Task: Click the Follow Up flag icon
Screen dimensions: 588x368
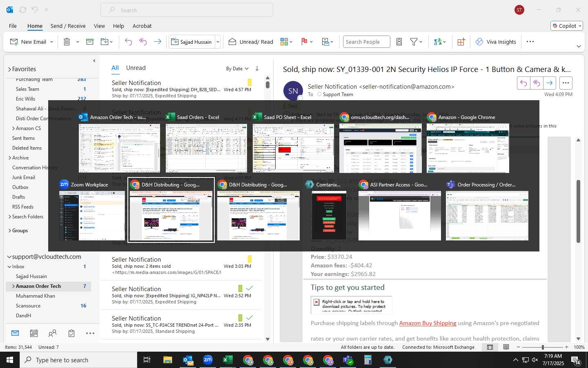Action: coord(304,42)
